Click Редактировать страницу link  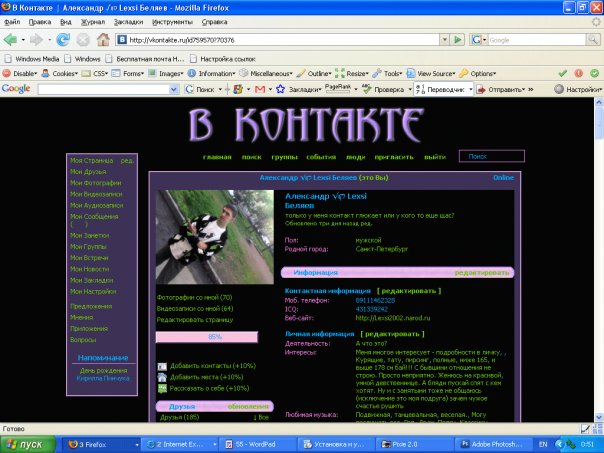point(195,320)
